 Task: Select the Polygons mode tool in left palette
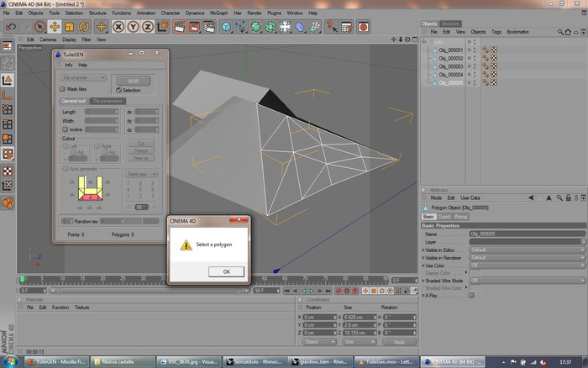coord(7,139)
